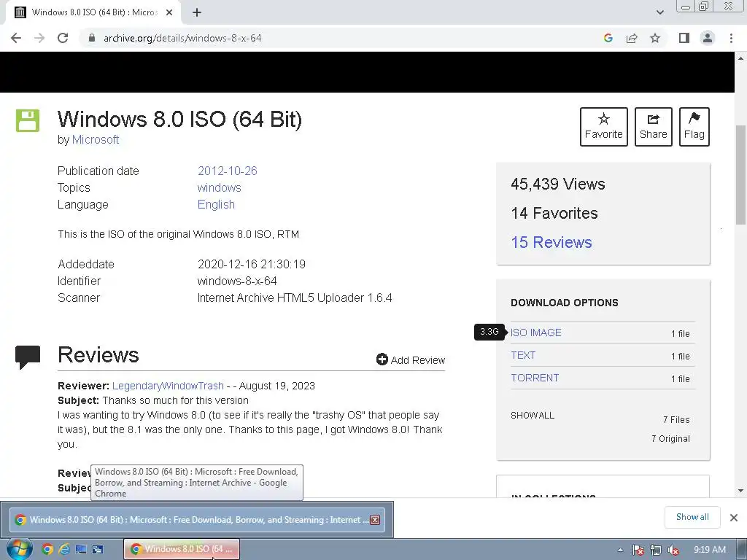The width and height of the screenshot is (747, 560).
Task: Launch Internet Explorer from taskbar
Action: pyautogui.click(x=64, y=550)
